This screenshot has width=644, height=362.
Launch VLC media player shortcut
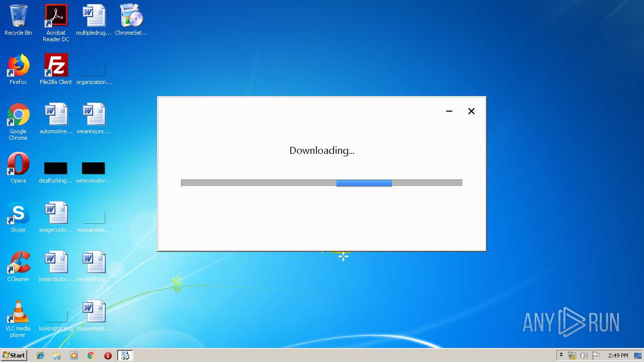coord(18,319)
